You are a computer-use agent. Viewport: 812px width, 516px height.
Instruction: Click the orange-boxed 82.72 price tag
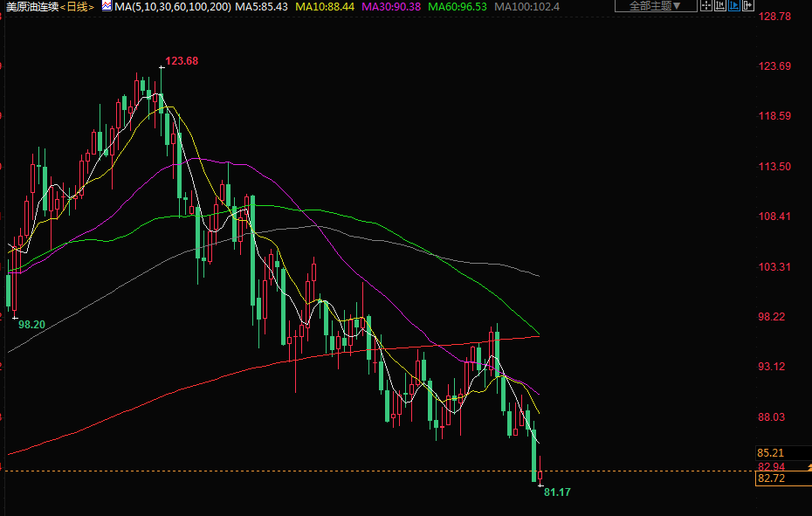tap(772, 478)
